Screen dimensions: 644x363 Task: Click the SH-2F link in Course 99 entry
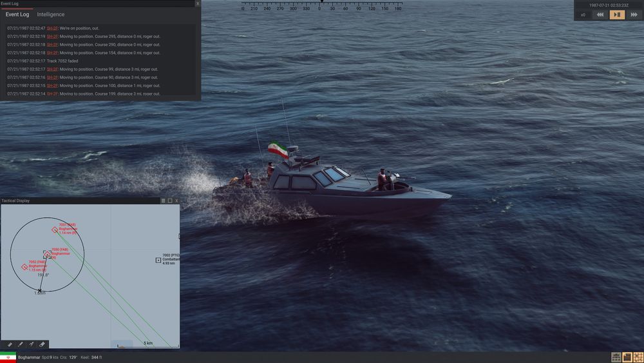point(52,70)
